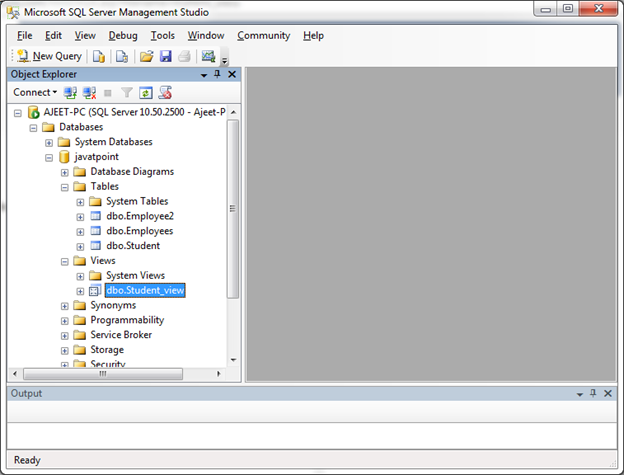Image resolution: width=624 pixels, height=475 pixels.
Task: Collapse the Databases folder node
Action: (x=33, y=128)
